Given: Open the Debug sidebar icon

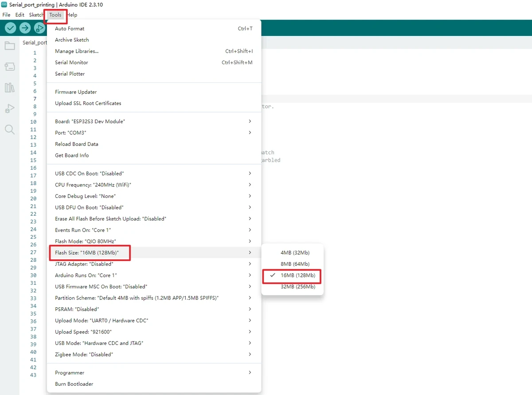Looking at the screenshot, I should (x=9, y=108).
